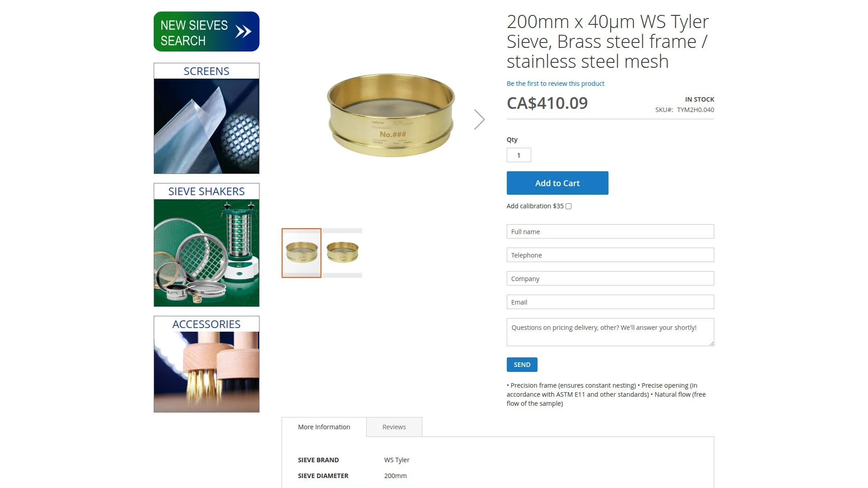Enable the Add calibration $35 checkbox
The width and height of the screenshot is (868, 488).
568,206
